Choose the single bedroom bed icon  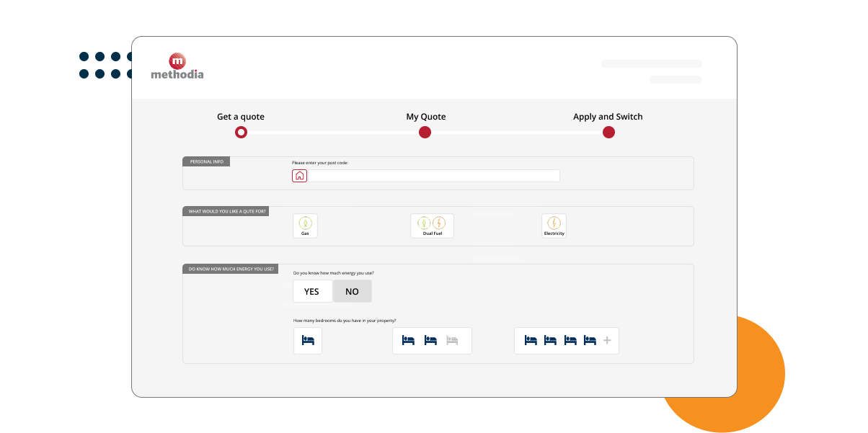[x=308, y=339]
